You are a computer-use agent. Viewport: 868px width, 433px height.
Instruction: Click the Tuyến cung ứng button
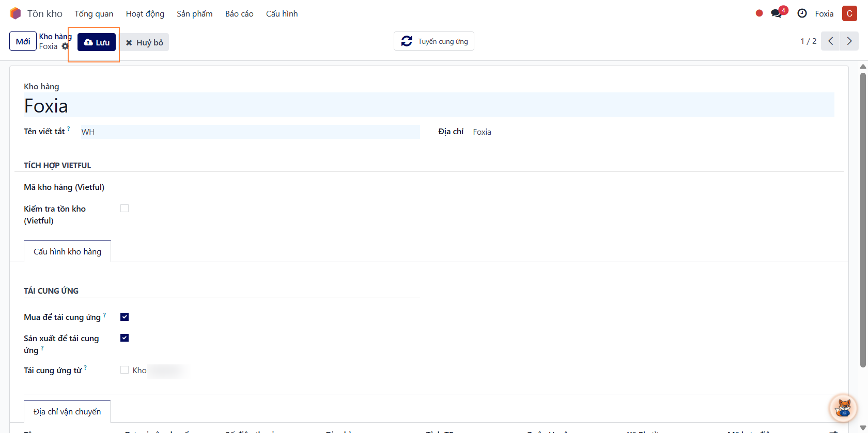(434, 41)
